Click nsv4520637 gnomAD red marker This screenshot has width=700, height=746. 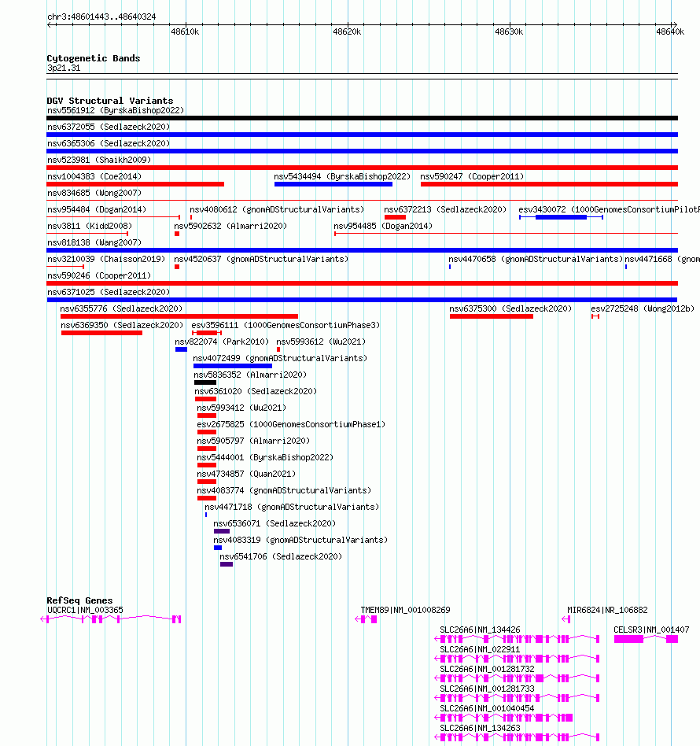[177, 267]
